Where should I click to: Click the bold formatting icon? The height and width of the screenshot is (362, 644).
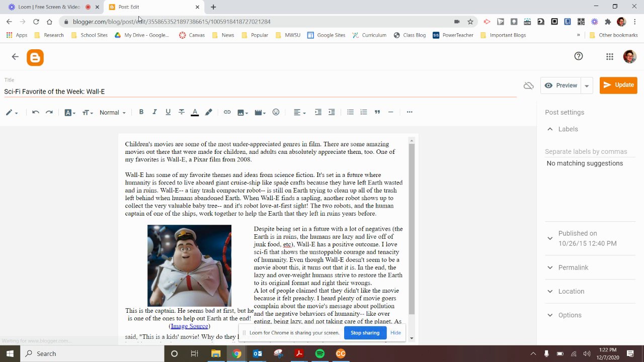[x=141, y=112]
